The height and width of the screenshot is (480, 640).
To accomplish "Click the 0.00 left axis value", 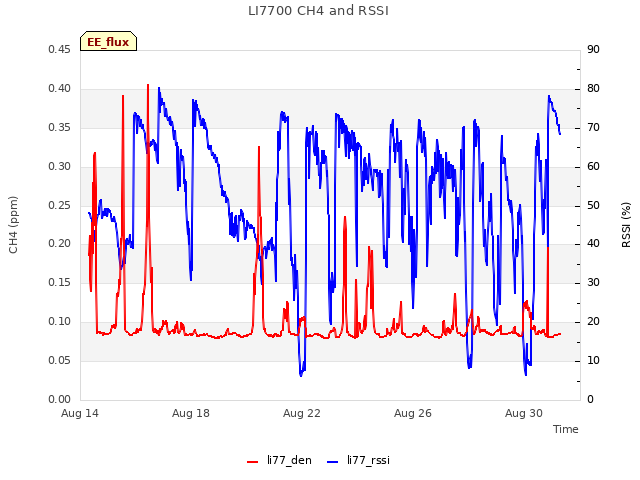I will pos(59,400).
